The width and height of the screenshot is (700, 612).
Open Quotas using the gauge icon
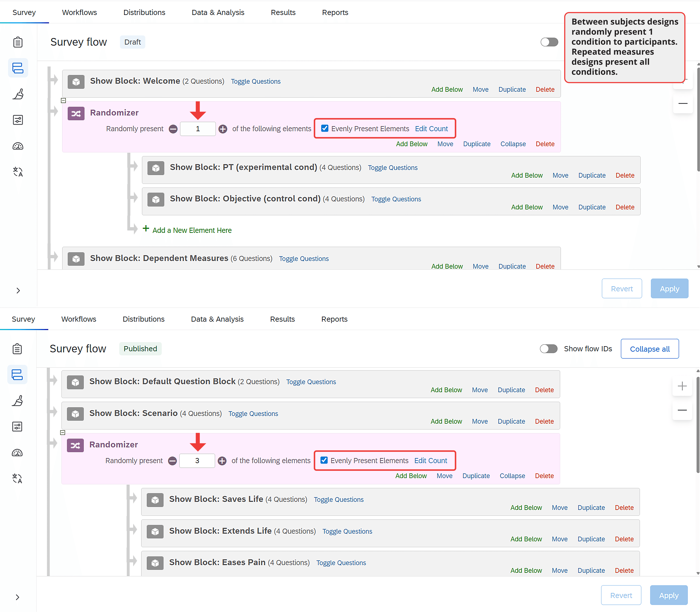pyautogui.click(x=18, y=146)
